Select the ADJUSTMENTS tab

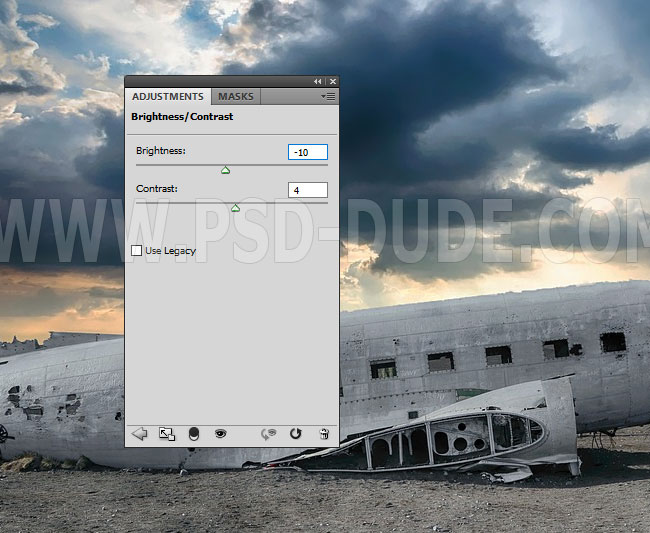(168, 97)
